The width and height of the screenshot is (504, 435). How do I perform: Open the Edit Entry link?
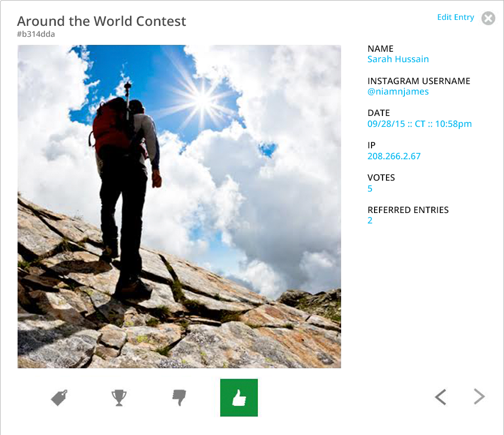[456, 17]
